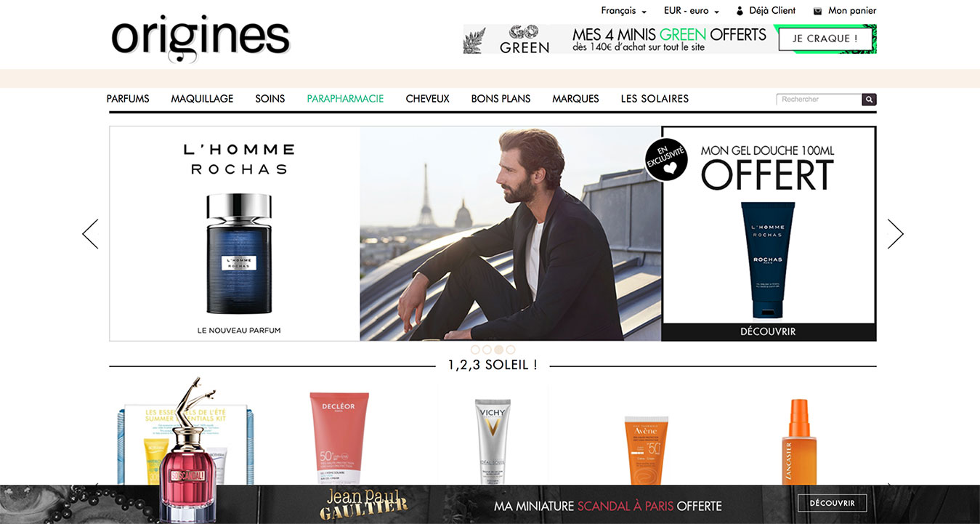Focus the Rechercher search field
Image resolution: width=980 pixels, height=524 pixels.
(x=819, y=100)
